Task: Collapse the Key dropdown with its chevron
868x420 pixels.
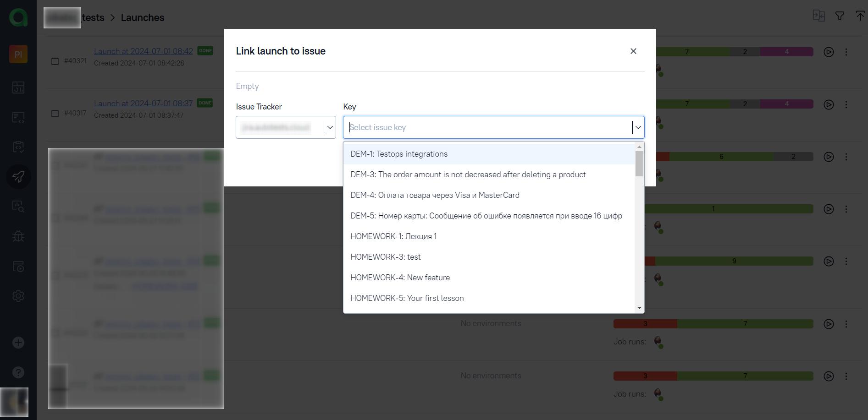Action: coord(638,127)
